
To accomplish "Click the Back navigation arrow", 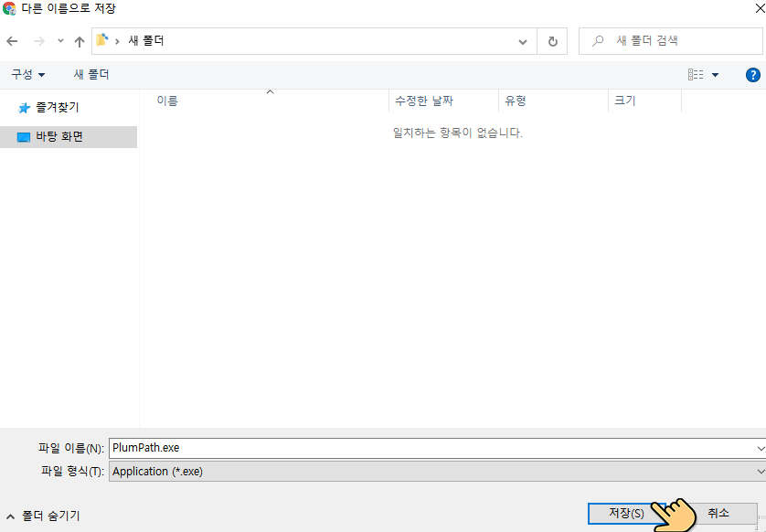I will pos(12,41).
